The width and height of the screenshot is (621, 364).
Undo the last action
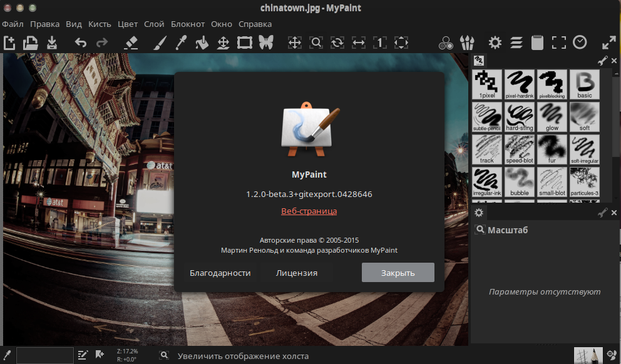click(x=80, y=43)
